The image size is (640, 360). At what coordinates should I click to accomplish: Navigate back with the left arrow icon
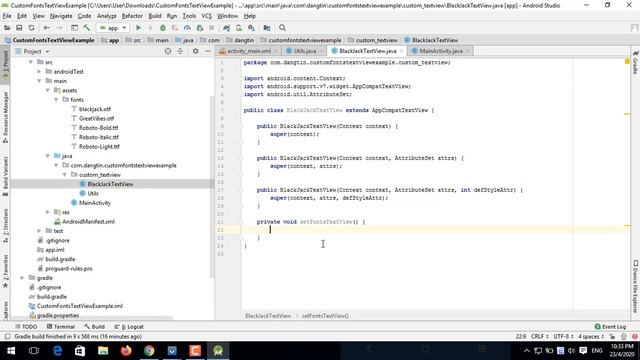(47, 28)
